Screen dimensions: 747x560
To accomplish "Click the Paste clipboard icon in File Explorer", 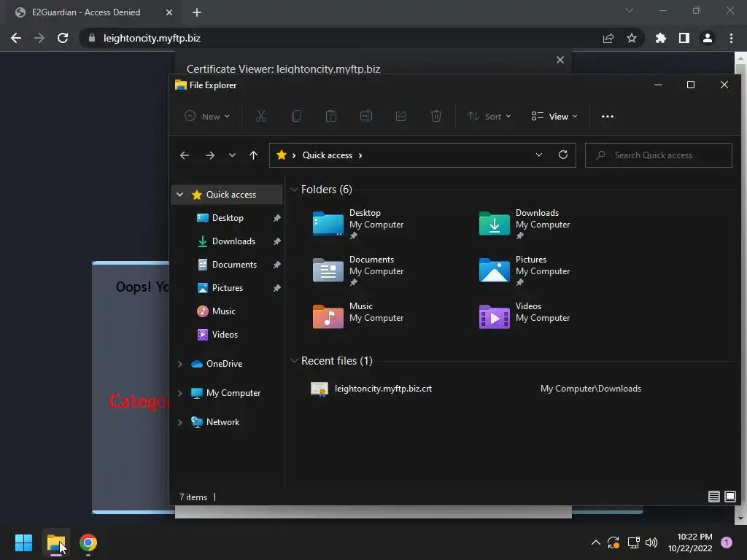I will pos(330,116).
